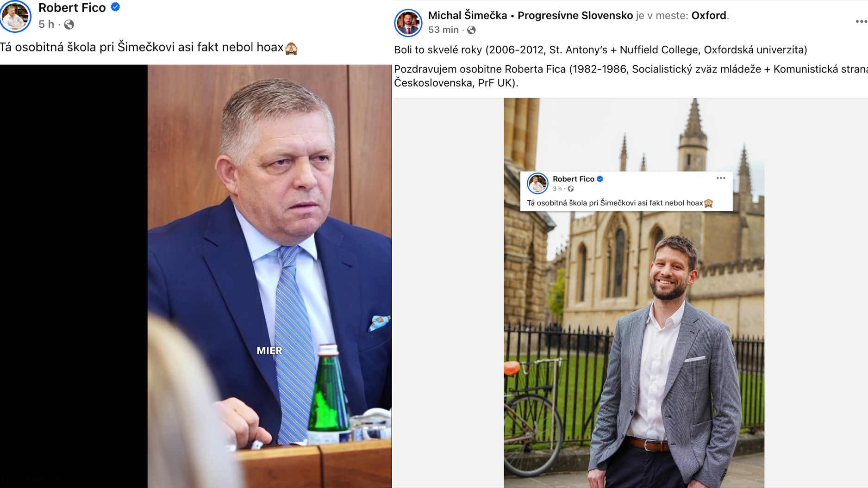Click the embedded Robert Fico name in the photo
Viewport: 868px width, 488px height.
[573, 179]
